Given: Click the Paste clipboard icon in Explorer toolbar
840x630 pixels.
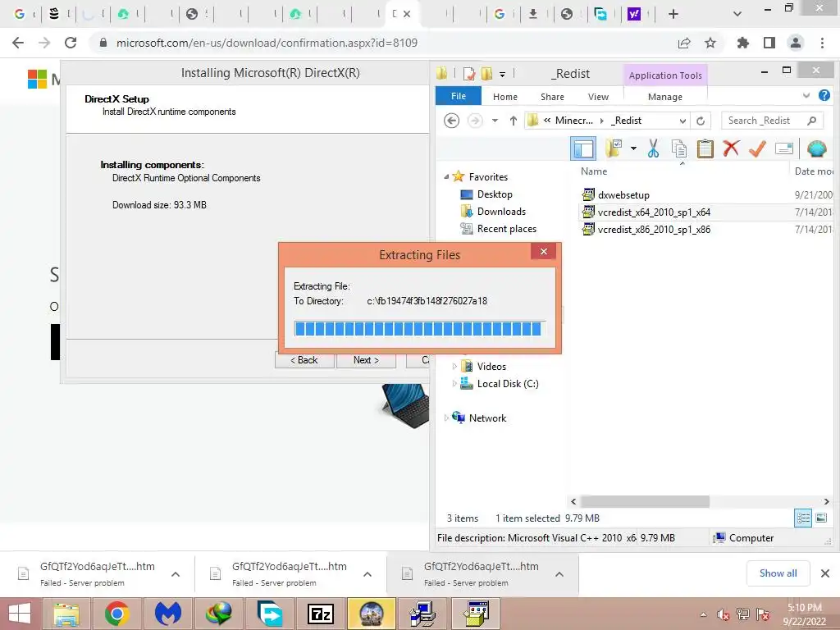Looking at the screenshot, I should [x=705, y=148].
